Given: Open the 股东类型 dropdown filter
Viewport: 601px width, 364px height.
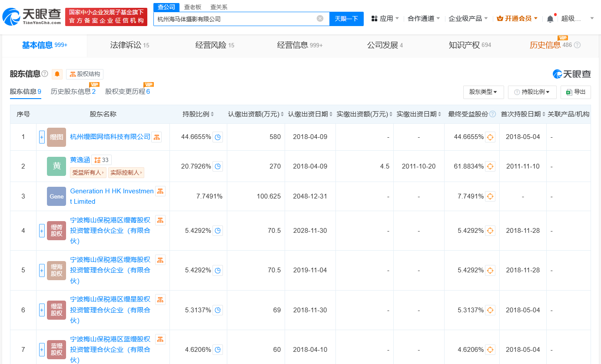Looking at the screenshot, I should 483,92.
